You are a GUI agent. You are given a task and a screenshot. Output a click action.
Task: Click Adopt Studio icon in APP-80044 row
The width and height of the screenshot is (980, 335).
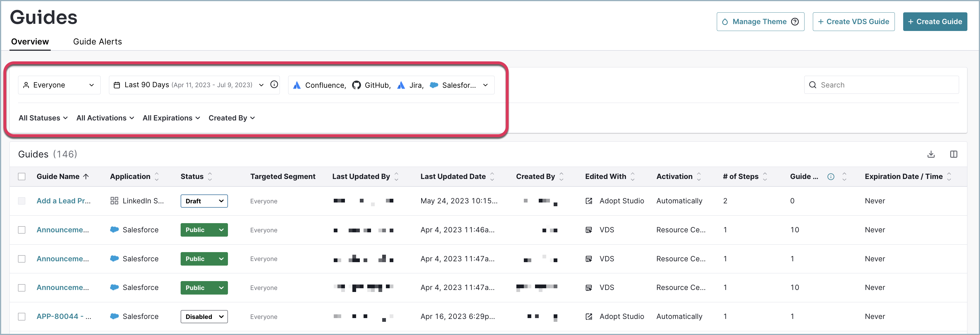click(x=589, y=317)
